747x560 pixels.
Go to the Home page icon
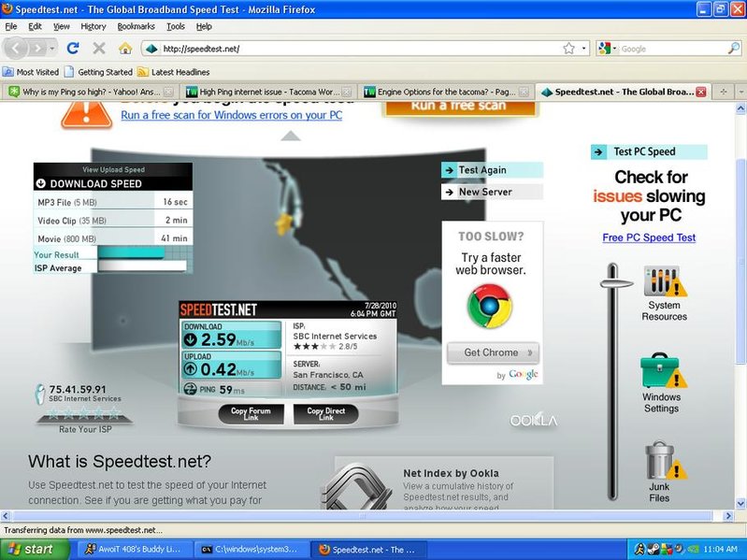coord(125,48)
